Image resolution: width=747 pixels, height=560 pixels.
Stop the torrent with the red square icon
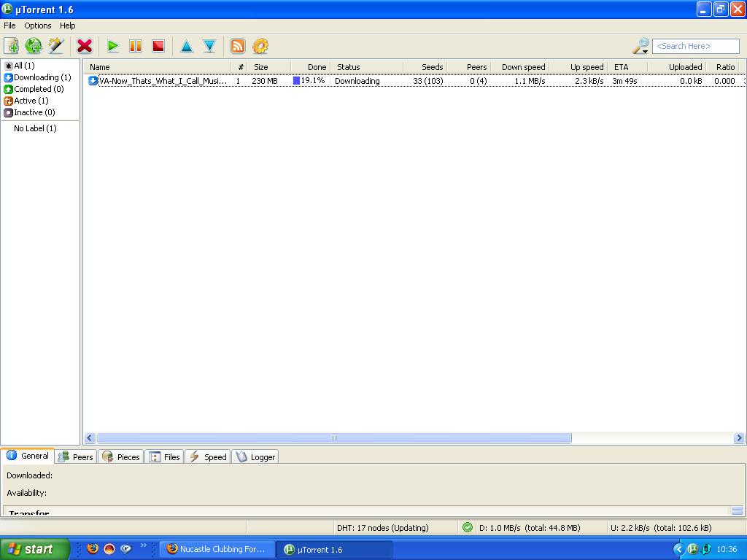pos(158,46)
